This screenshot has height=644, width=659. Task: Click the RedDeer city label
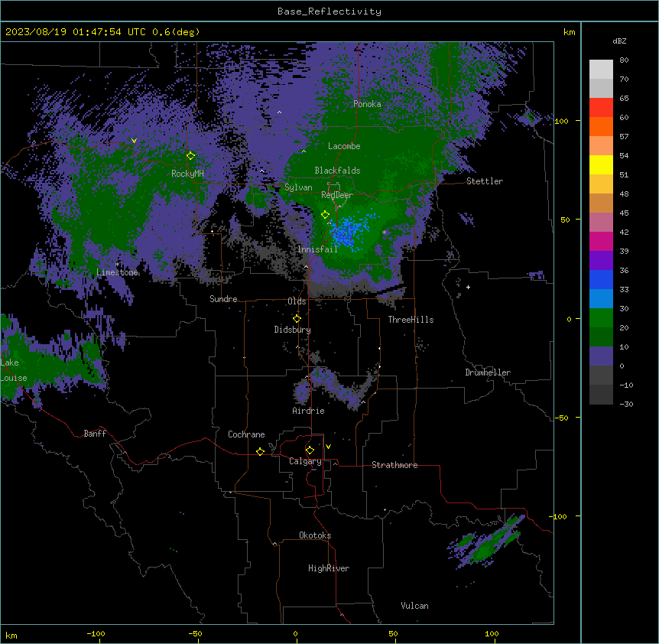click(x=337, y=195)
